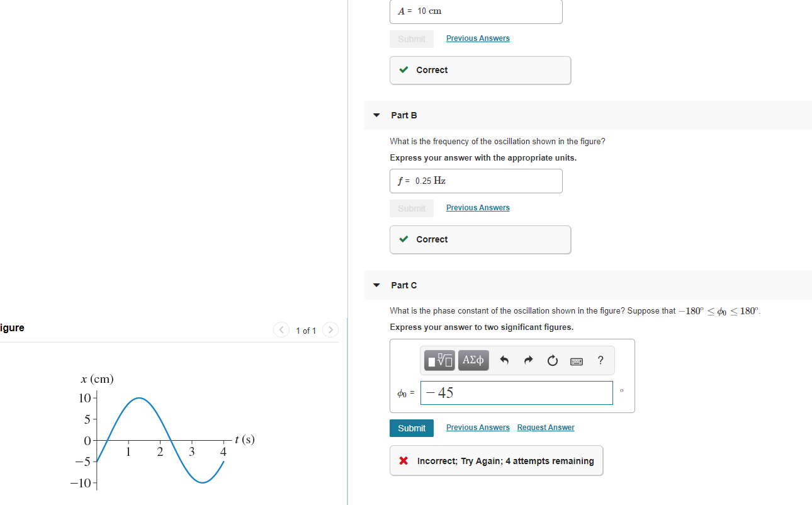Screen dimensions: 812x505
Task: Click the amplitude field showing 10 cm
Action: [x=476, y=11]
